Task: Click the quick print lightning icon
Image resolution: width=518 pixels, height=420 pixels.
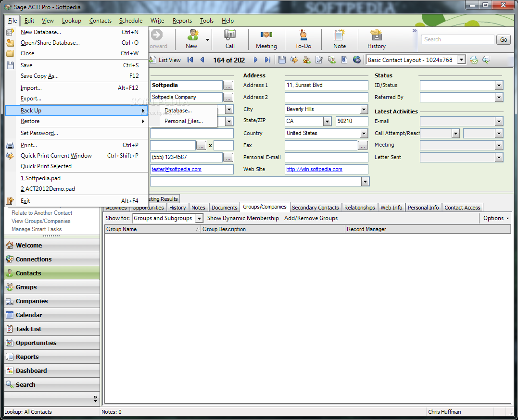Action: pos(294,60)
